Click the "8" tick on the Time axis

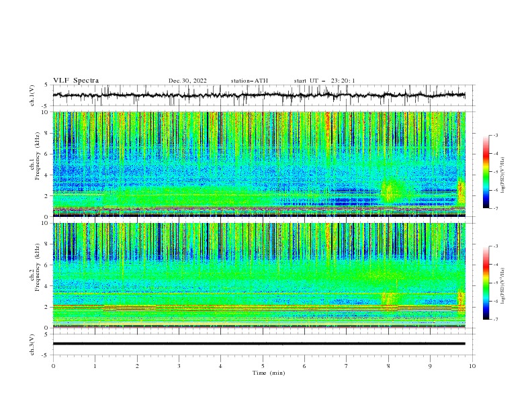point(388,366)
